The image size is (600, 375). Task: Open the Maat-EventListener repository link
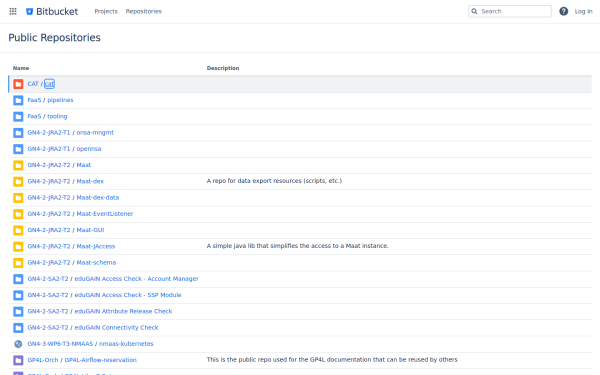pos(105,214)
